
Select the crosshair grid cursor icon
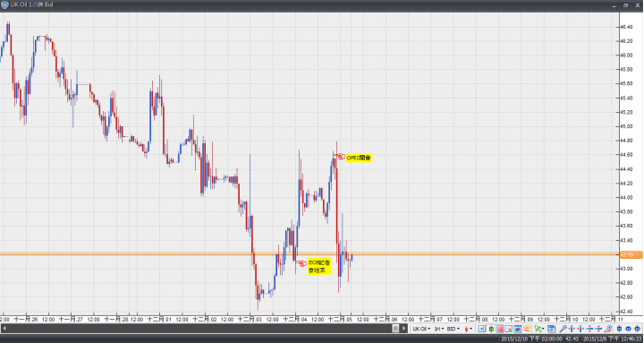(509, 329)
